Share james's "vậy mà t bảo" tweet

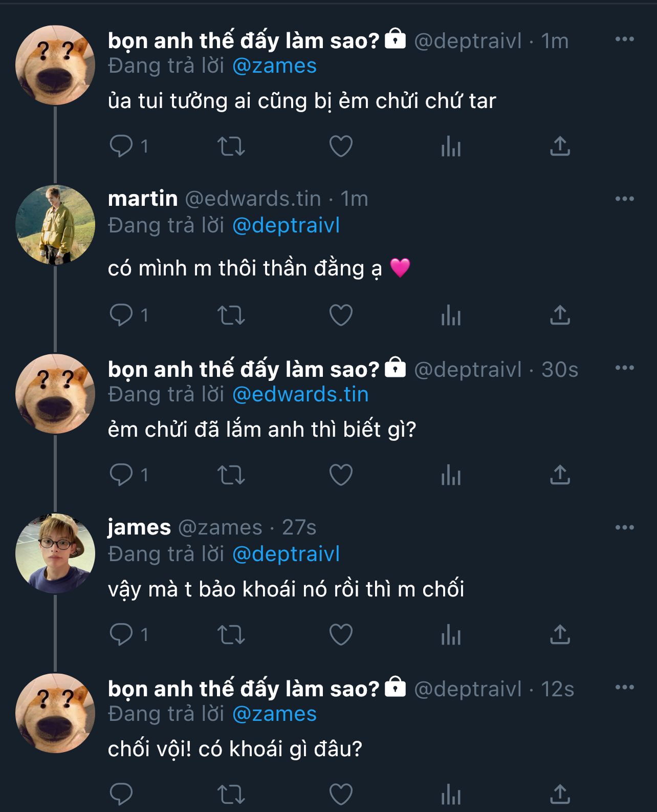click(x=560, y=635)
